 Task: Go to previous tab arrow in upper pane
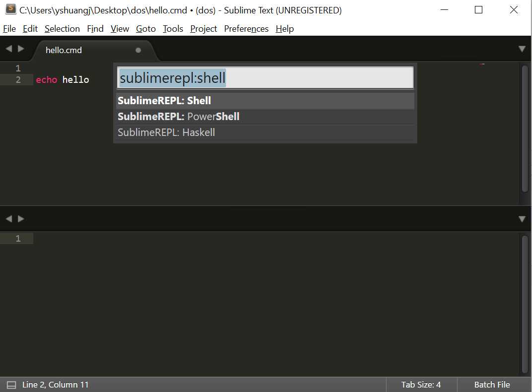tap(9, 49)
